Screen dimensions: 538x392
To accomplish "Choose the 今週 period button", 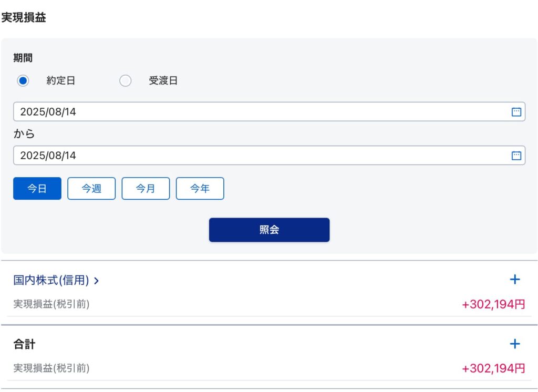I will 91,189.
